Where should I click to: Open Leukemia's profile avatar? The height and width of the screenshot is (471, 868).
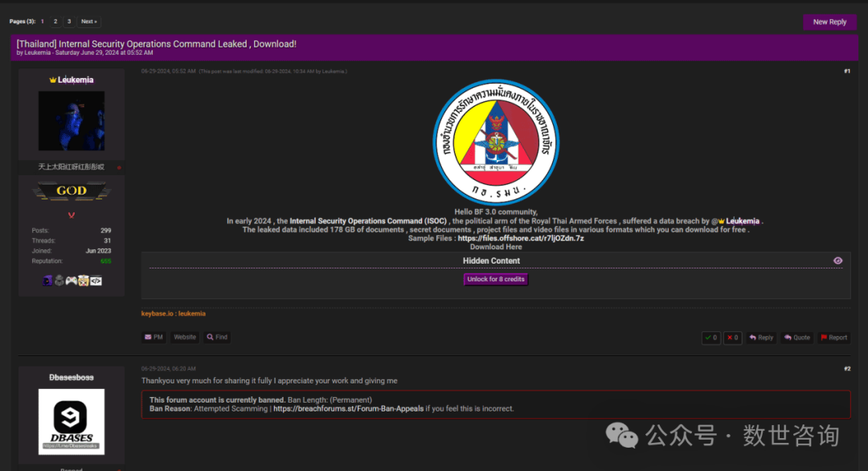pyautogui.click(x=72, y=121)
